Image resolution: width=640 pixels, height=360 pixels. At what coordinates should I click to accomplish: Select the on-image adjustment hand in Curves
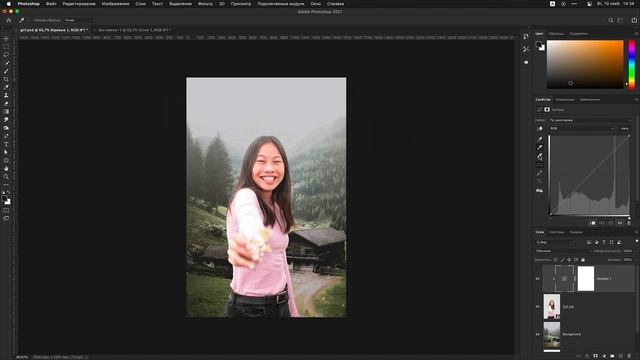pyautogui.click(x=540, y=129)
